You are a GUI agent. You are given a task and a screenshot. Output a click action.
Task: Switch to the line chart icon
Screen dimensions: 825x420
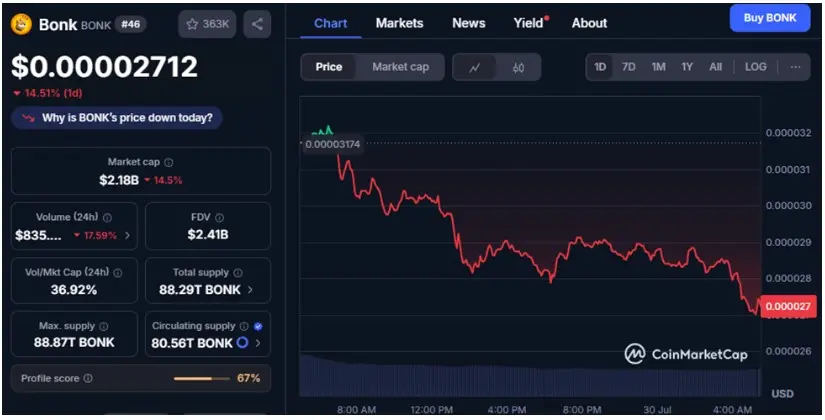click(x=475, y=67)
